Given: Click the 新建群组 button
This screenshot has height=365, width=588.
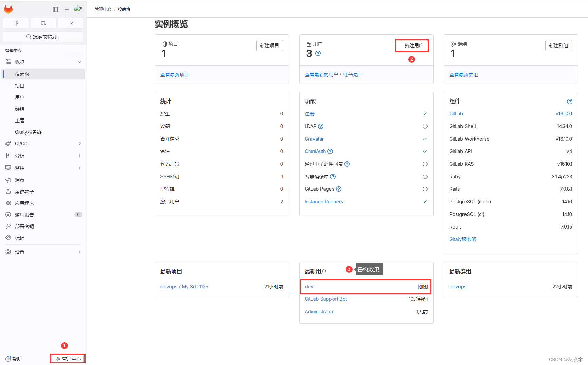Looking at the screenshot, I should click(x=558, y=45).
